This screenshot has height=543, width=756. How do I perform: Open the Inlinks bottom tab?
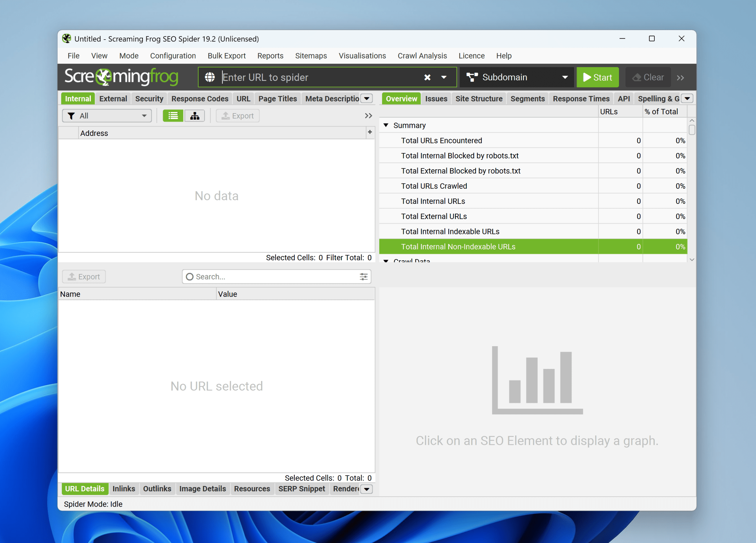tap(124, 489)
